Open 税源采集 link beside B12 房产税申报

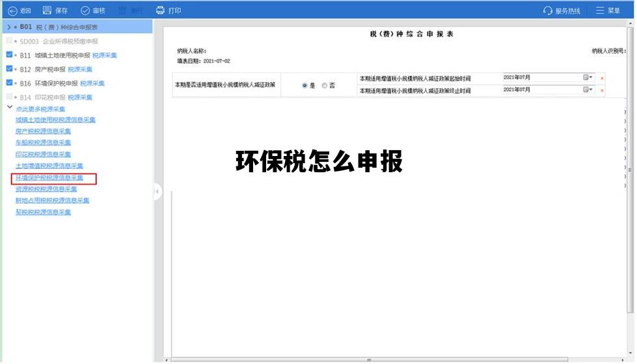80,70
